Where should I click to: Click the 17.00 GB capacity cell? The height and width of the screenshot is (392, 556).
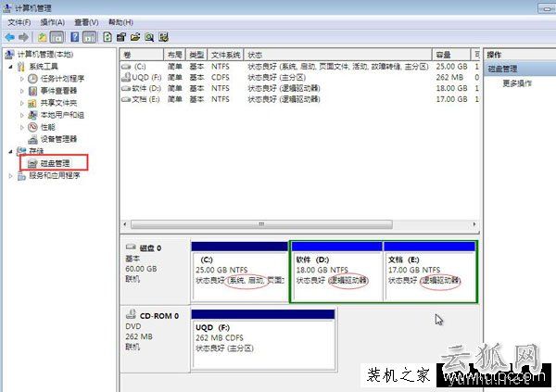(451, 99)
